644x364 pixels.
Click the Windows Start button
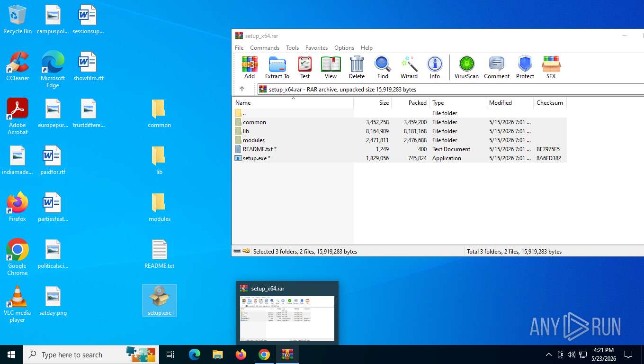click(x=11, y=355)
